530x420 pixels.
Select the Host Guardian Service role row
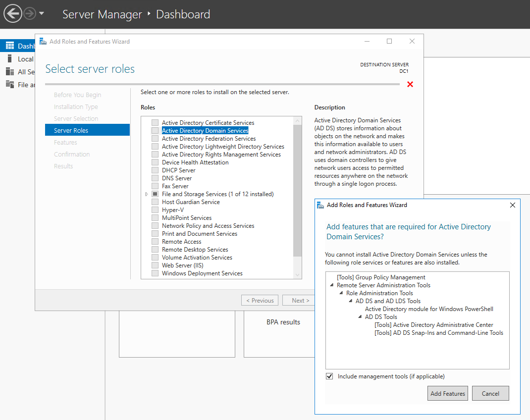tap(191, 202)
